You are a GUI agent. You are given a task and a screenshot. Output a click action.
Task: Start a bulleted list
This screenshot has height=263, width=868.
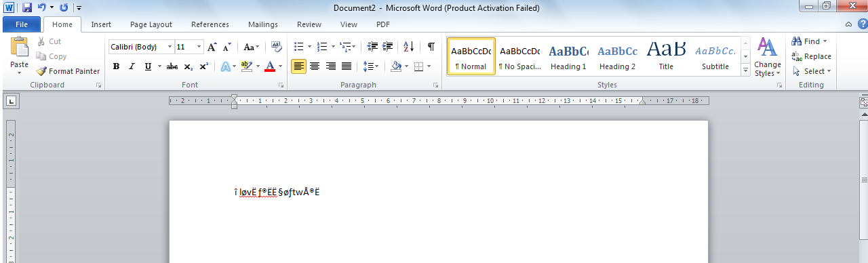coord(298,47)
